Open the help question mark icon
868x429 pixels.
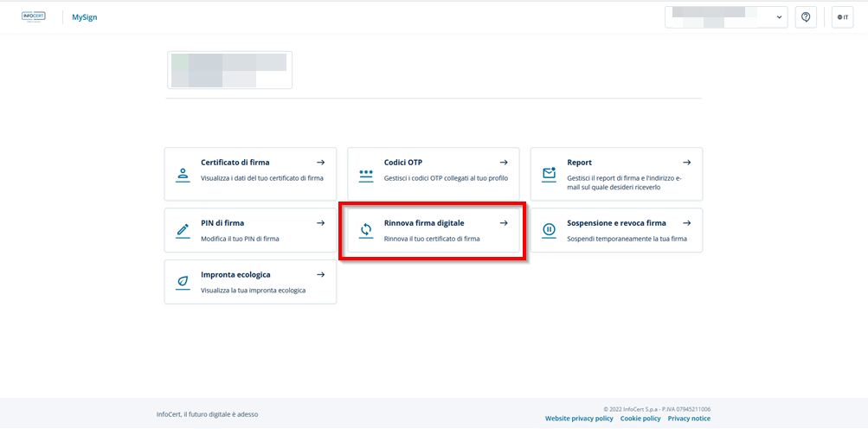point(806,17)
